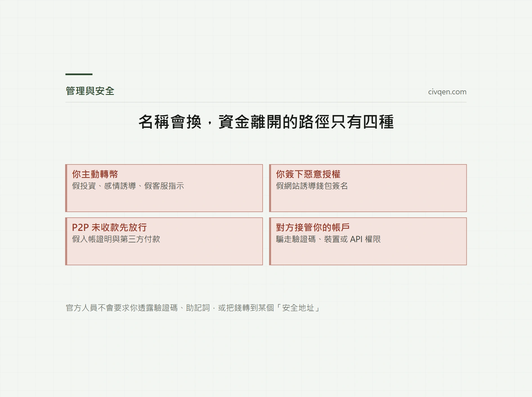Select the 你簽下惡意授權 card title
The width and height of the screenshot is (532, 397).
click(x=308, y=174)
